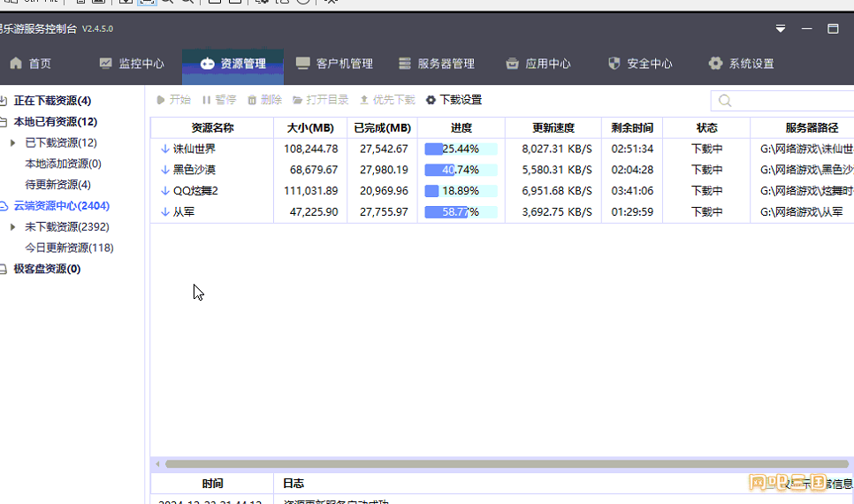Sort by 已完成(MB) column header
Image resolution: width=854 pixels, height=504 pixels.
[382, 128]
